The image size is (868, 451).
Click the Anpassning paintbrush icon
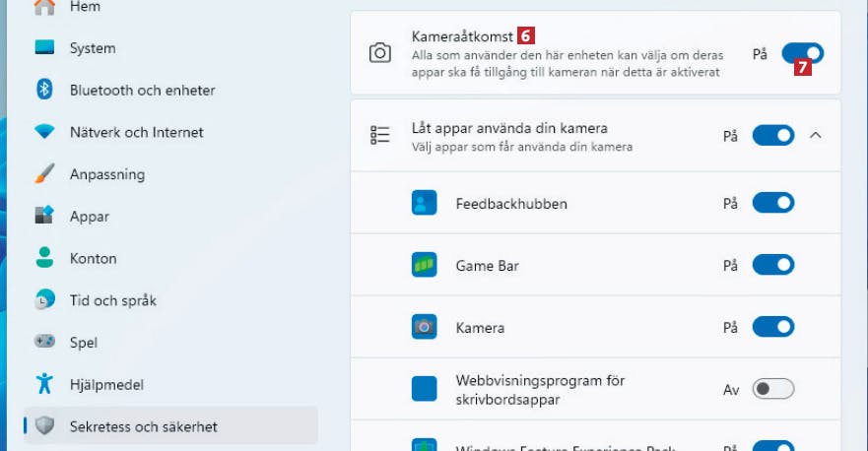tap(44, 173)
